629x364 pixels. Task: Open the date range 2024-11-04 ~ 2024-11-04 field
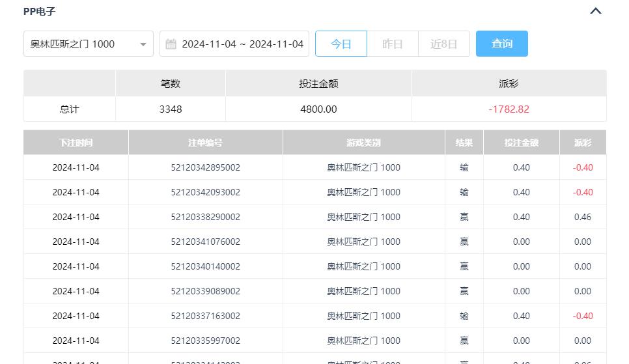234,44
